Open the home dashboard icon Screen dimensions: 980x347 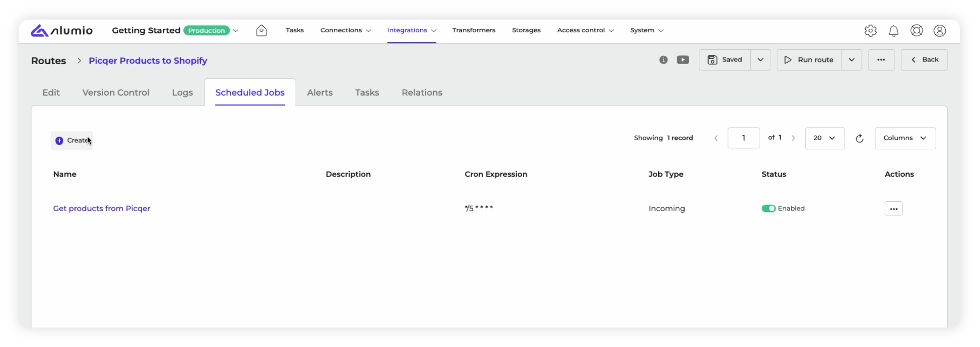coord(261,31)
